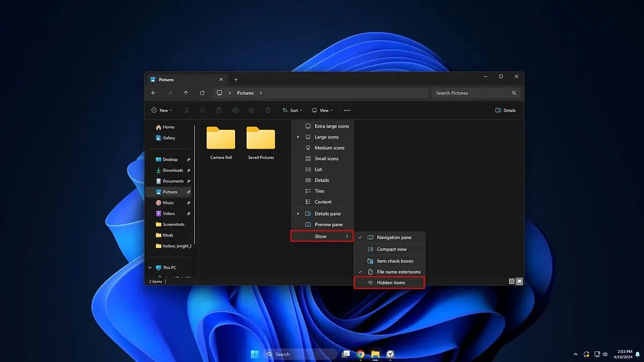The width and height of the screenshot is (644, 362).
Task: Go up one folder level
Action: pyautogui.click(x=186, y=93)
